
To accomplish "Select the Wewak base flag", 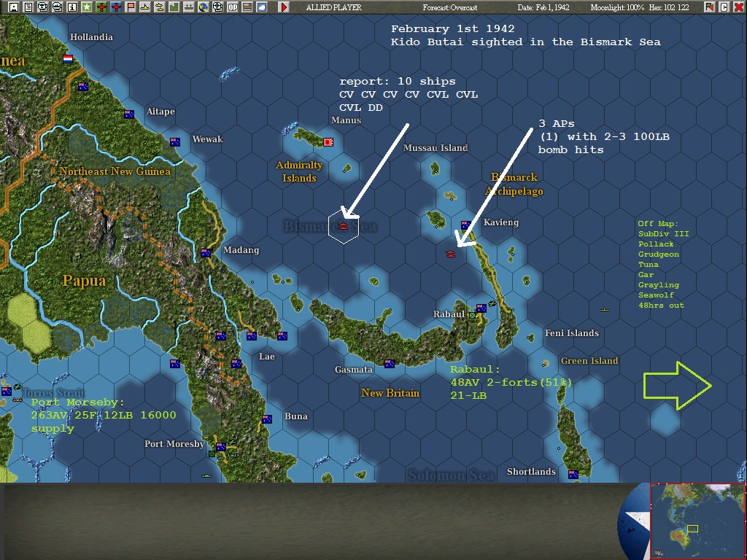I will pyautogui.click(x=175, y=141).
